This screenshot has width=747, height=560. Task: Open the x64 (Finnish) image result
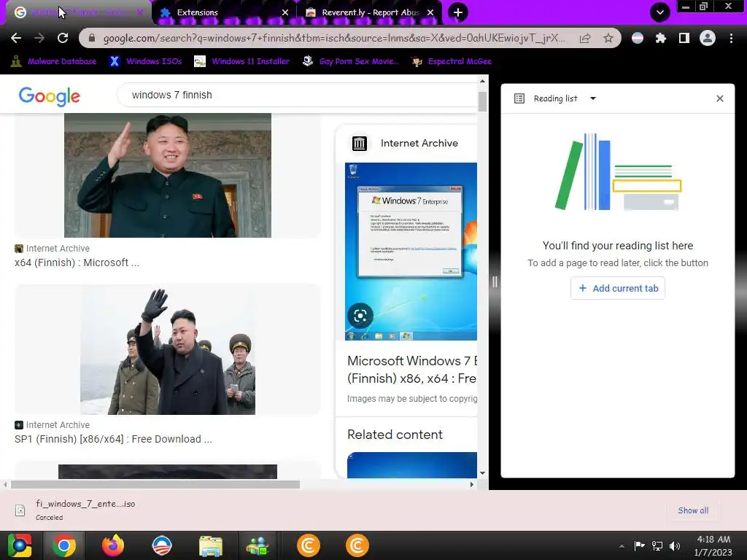point(167,175)
